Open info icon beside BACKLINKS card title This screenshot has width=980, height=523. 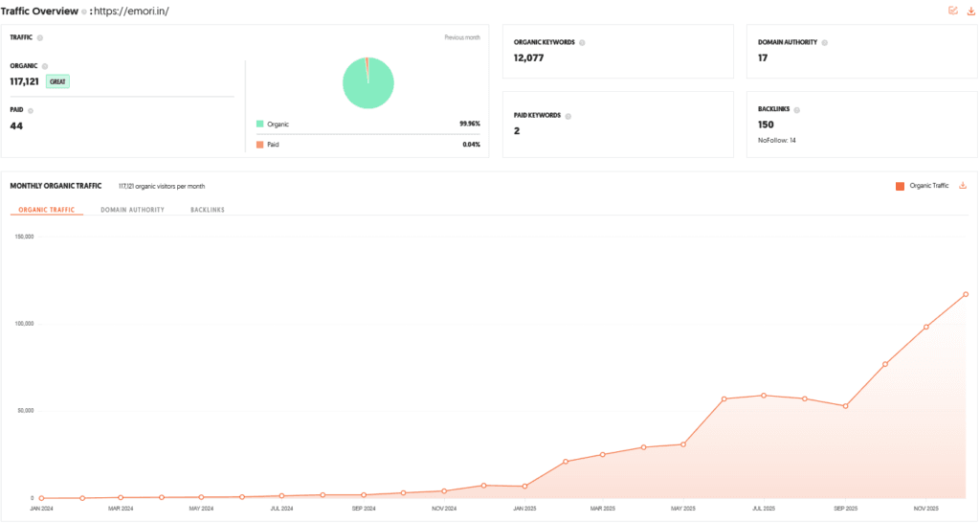click(797, 109)
